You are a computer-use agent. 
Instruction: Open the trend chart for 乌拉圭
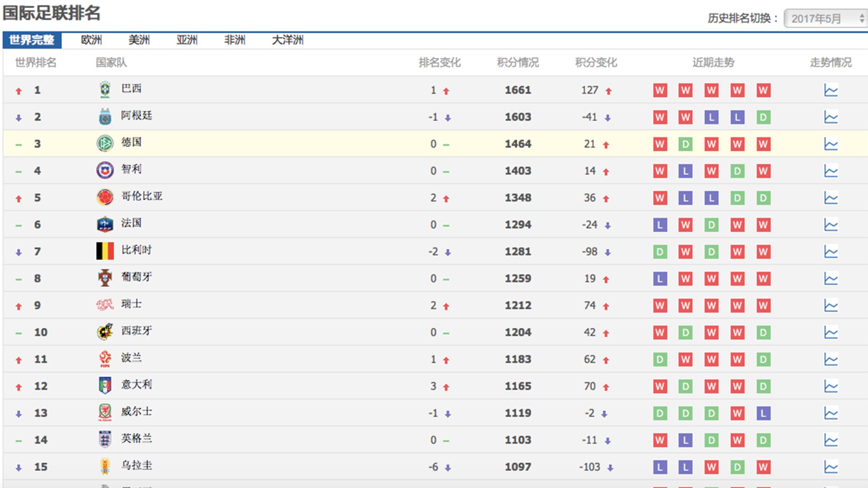(x=831, y=467)
